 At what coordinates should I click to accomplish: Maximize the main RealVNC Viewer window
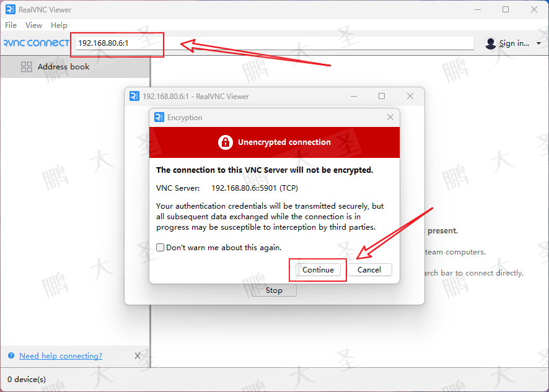(506, 9)
